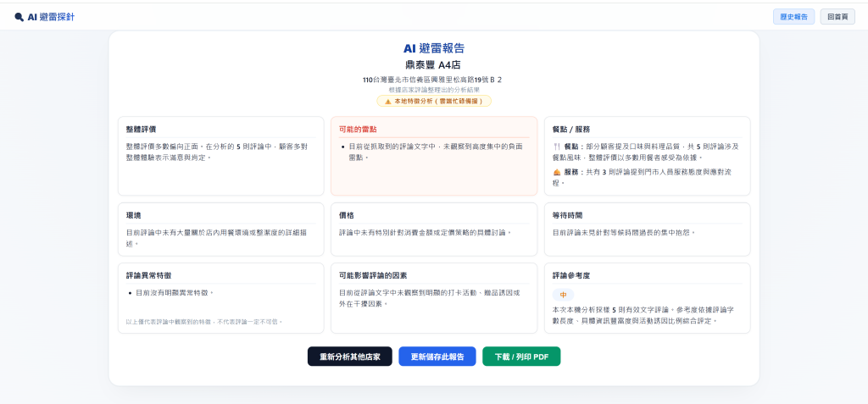Click 重新分析其他店家 button
The height and width of the screenshot is (404, 868).
(x=350, y=357)
